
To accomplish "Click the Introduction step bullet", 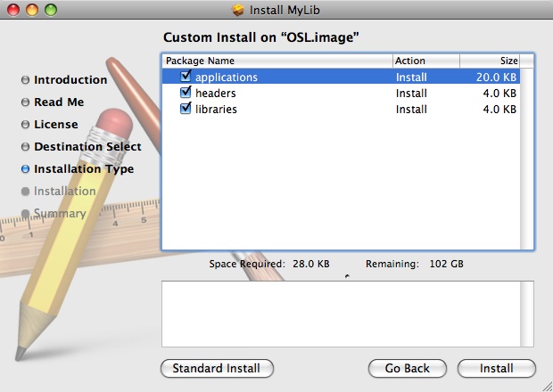I will (x=25, y=80).
